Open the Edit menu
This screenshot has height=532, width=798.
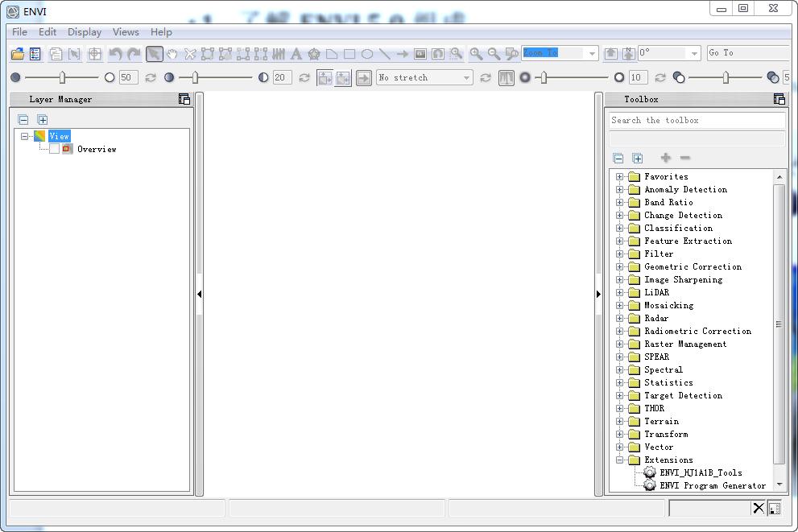(48, 32)
